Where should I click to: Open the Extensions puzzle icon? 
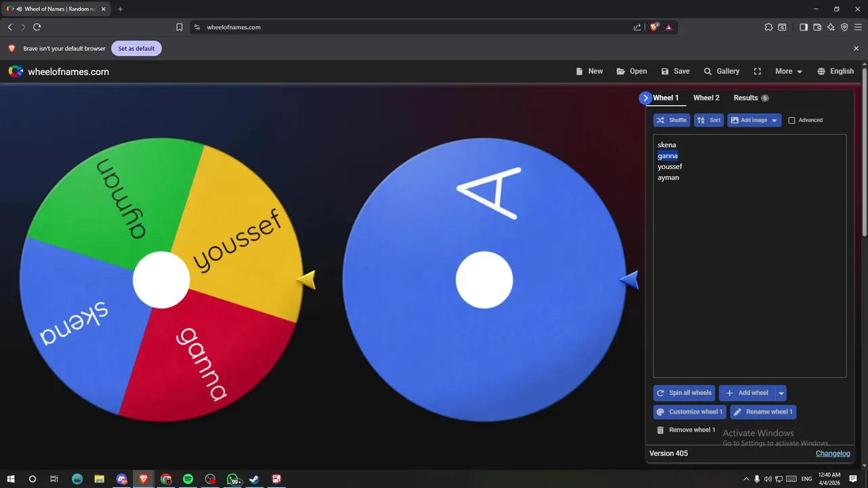tap(768, 27)
